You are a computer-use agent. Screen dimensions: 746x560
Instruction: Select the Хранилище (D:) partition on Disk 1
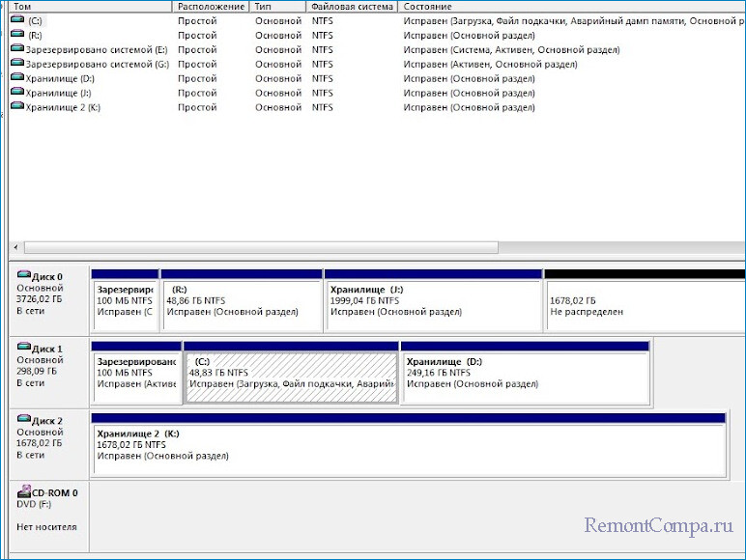[524, 373]
